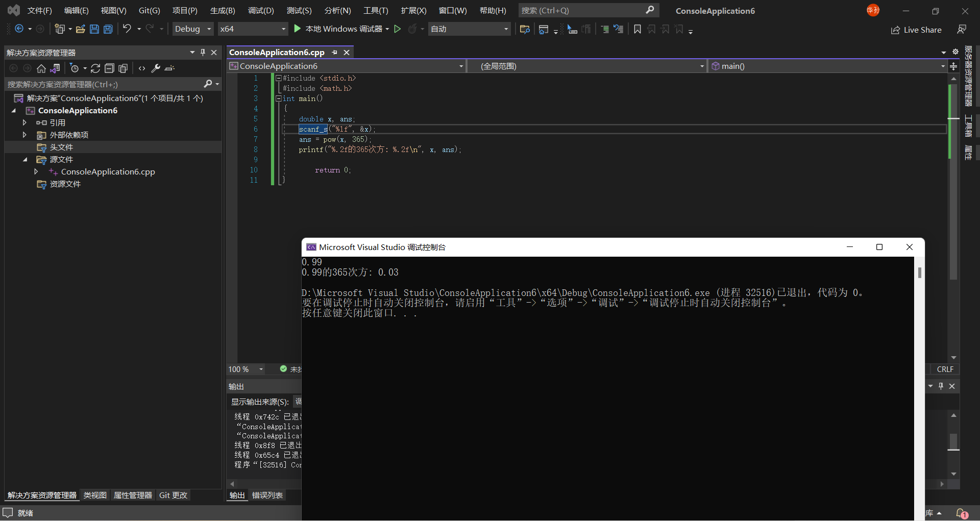Click the Save All toolbar icon
The width and height of the screenshot is (980, 521).
click(108, 29)
